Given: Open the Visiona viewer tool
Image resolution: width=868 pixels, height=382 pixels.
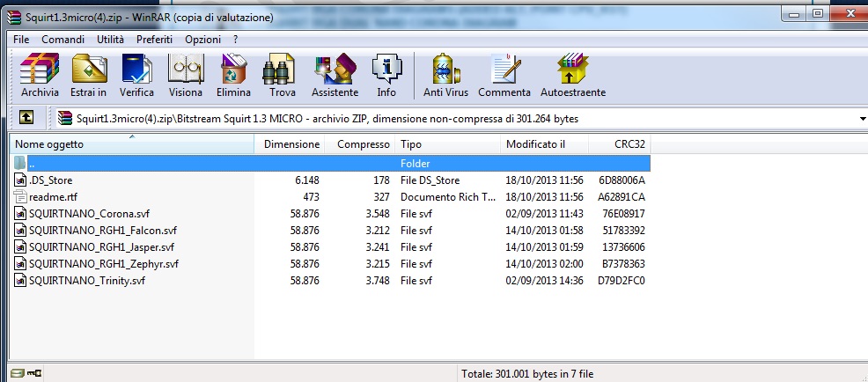Looking at the screenshot, I should point(186,76).
